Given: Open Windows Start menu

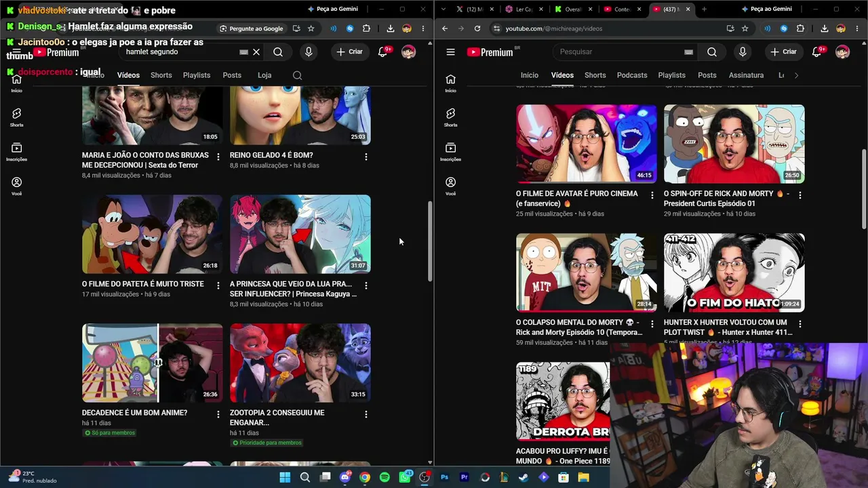Looking at the screenshot, I should [285, 477].
